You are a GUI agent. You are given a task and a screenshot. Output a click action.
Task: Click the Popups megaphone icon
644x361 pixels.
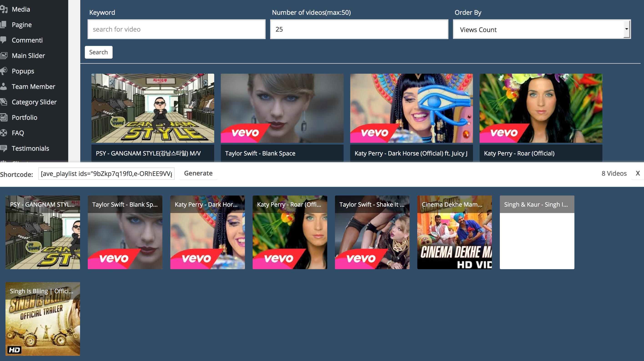tap(3, 71)
